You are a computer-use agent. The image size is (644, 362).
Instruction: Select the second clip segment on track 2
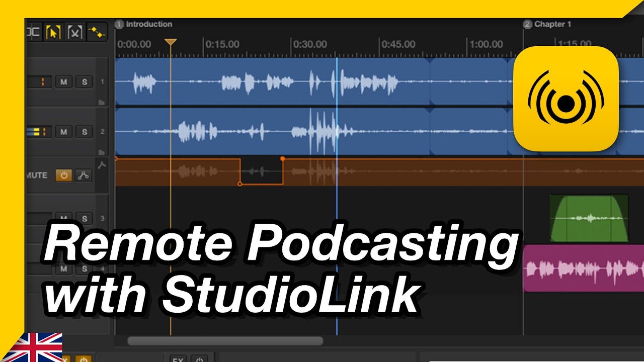[x=469, y=132]
